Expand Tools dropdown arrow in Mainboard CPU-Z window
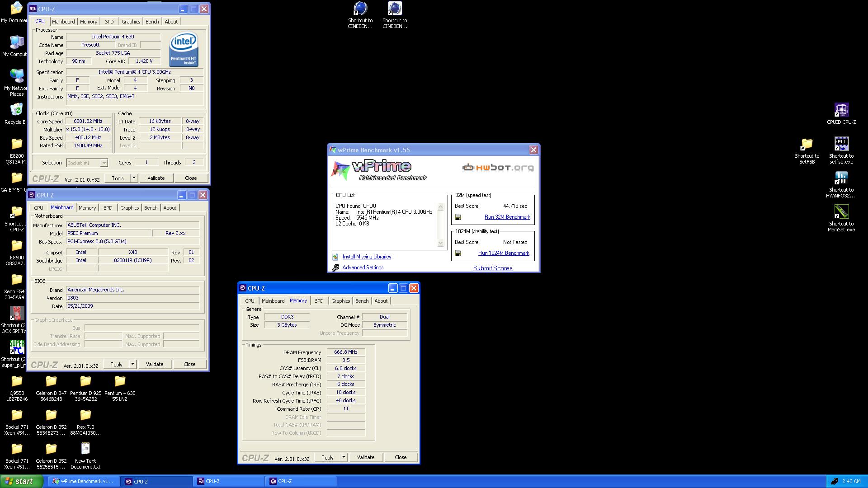The height and width of the screenshot is (488, 868). pos(132,364)
